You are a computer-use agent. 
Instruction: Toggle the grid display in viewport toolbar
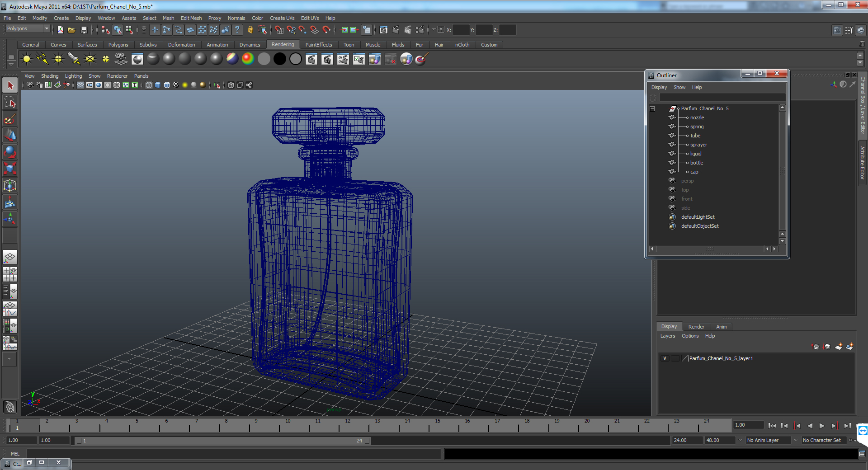[x=80, y=85]
